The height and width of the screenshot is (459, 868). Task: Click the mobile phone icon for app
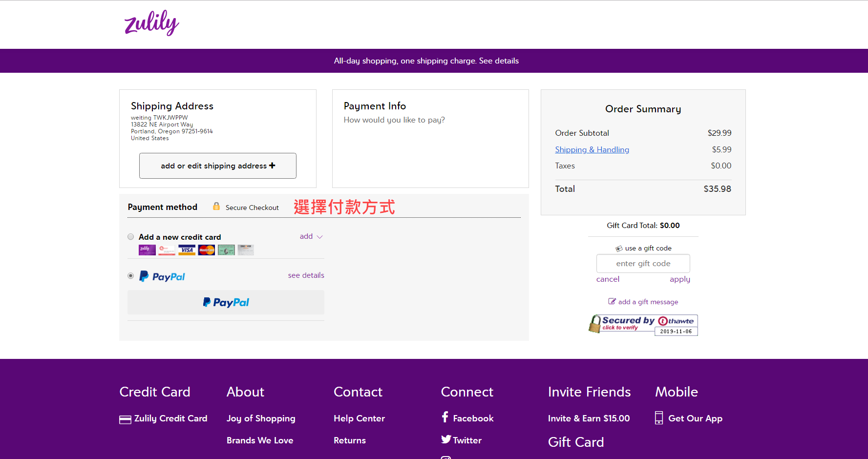pyautogui.click(x=659, y=418)
